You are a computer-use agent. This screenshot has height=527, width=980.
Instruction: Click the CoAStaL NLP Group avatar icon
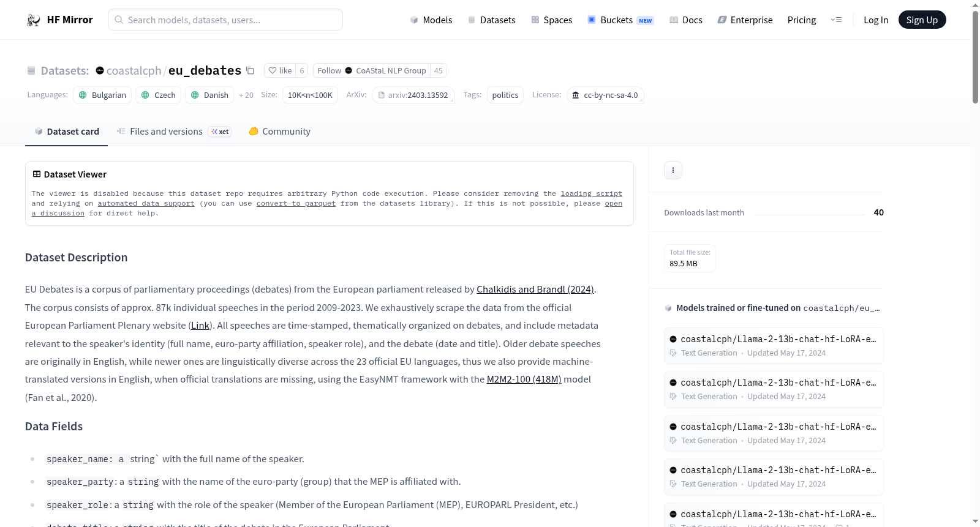(x=349, y=70)
